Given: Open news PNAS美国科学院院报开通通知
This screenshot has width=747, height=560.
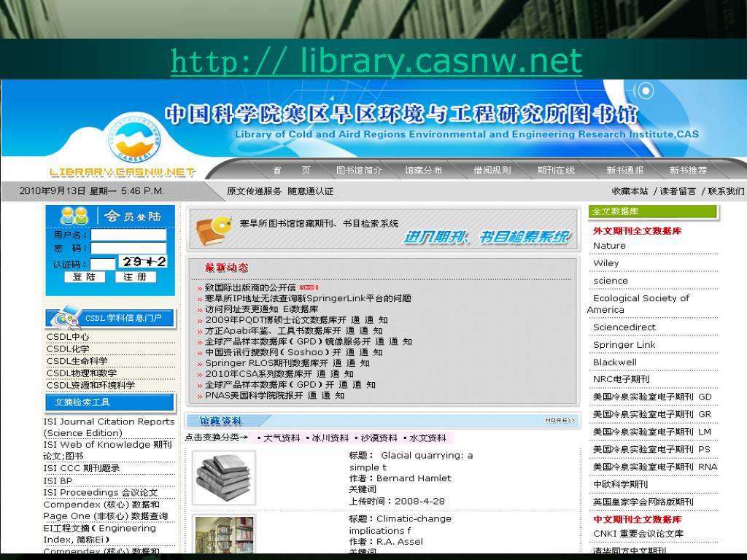Looking at the screenshot, I should (x=274, y=395).
